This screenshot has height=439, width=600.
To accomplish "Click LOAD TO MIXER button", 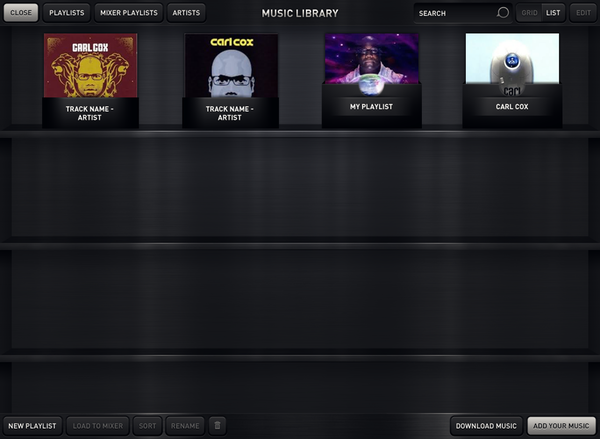I will (x=98, y=426).
